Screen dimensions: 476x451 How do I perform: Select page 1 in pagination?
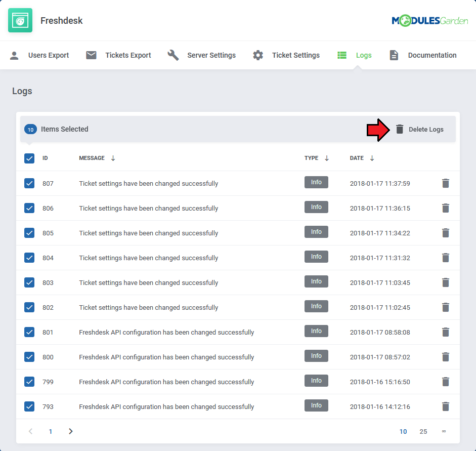tap(51, 432)
